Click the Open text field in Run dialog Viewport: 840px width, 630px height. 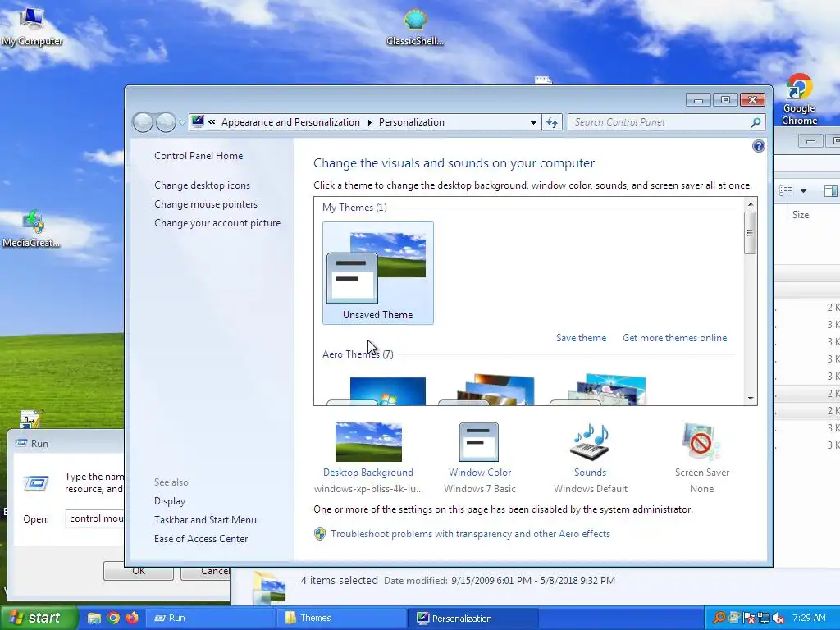tap(94, 518)
